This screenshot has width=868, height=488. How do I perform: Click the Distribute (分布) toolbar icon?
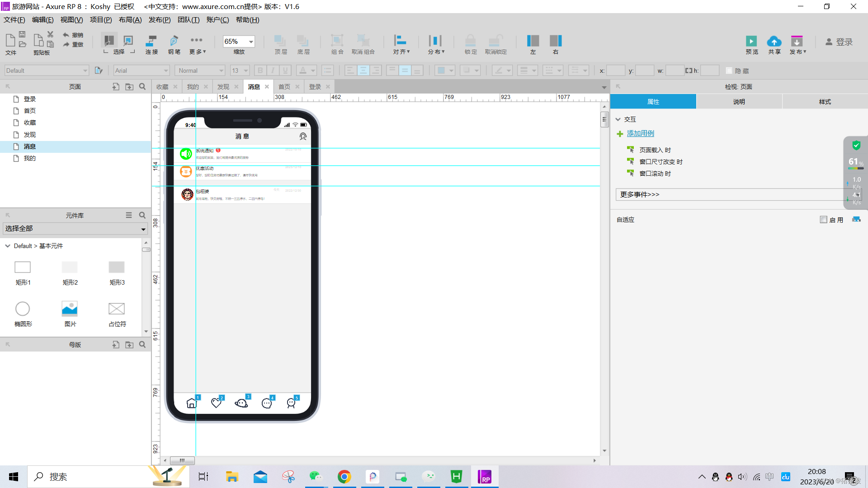point(435,41)
